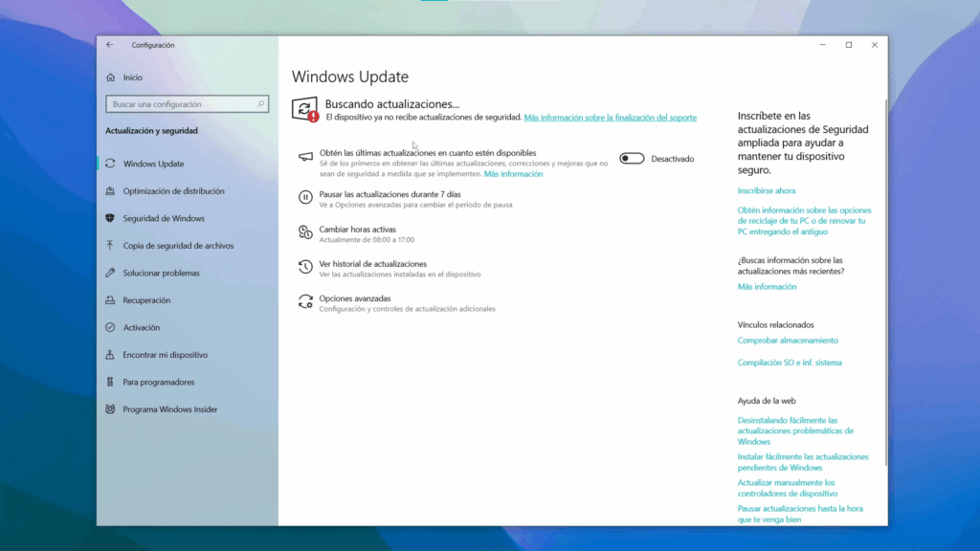The width and height of the screenshot is (980, 551).
Task: Click the Inscribirse ahora link
Action: [x=766, y=190]
